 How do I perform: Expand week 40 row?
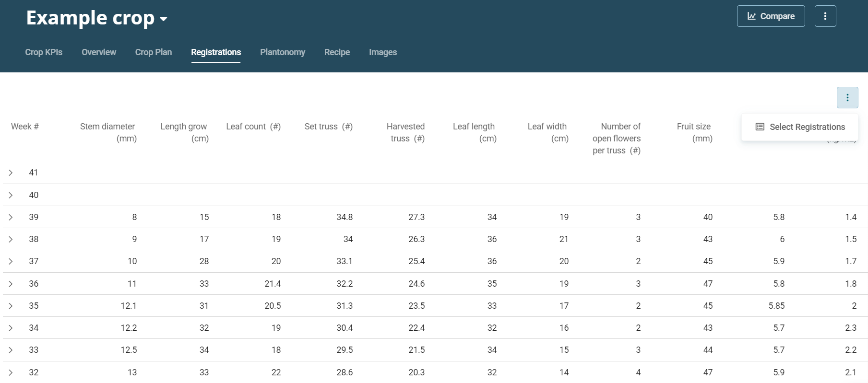(x=11, y=195)
